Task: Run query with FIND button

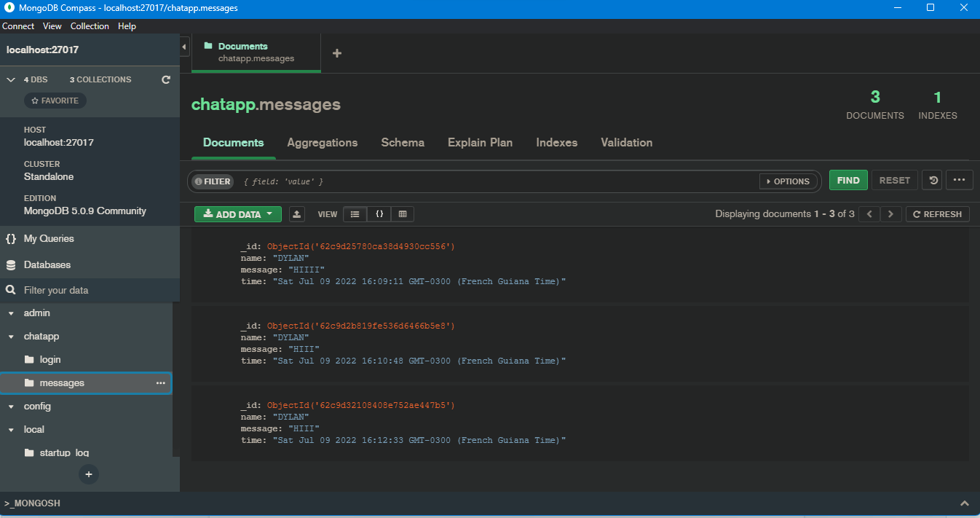Action: click(848, 181)
